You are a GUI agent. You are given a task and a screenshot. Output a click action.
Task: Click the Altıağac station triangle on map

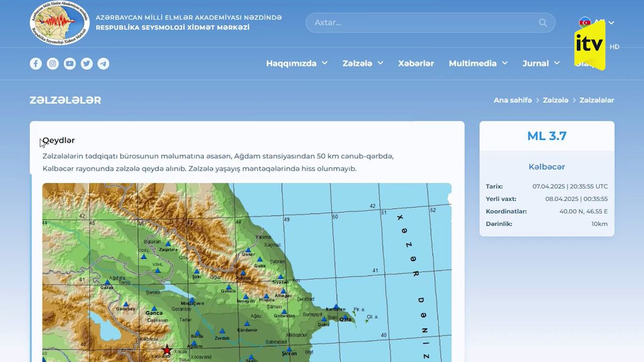(283, 291)
